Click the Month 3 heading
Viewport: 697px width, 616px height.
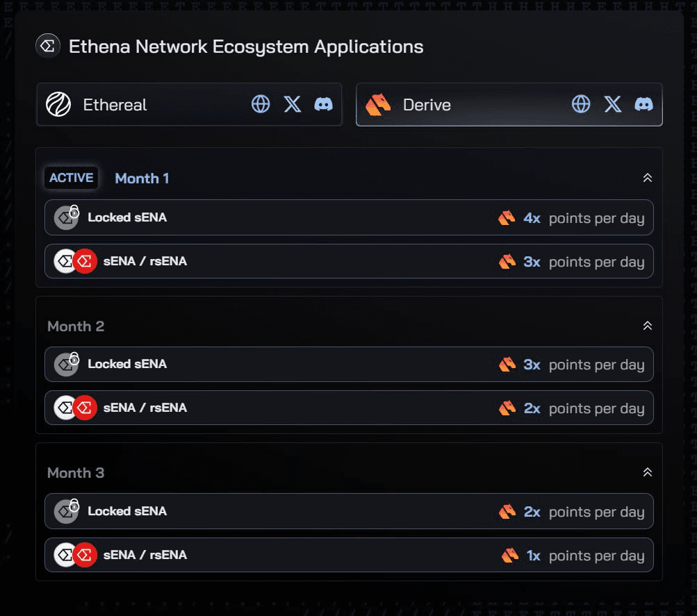point(76,472)
